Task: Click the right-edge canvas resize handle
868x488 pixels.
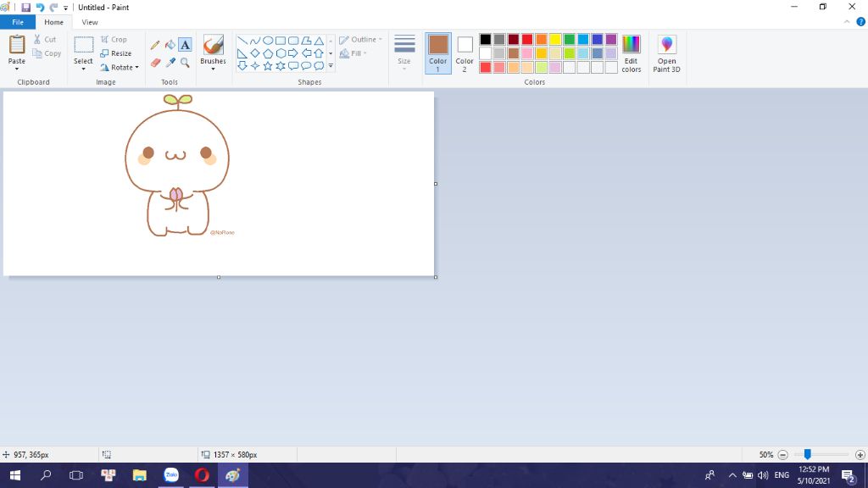Action: coord(436,184)
